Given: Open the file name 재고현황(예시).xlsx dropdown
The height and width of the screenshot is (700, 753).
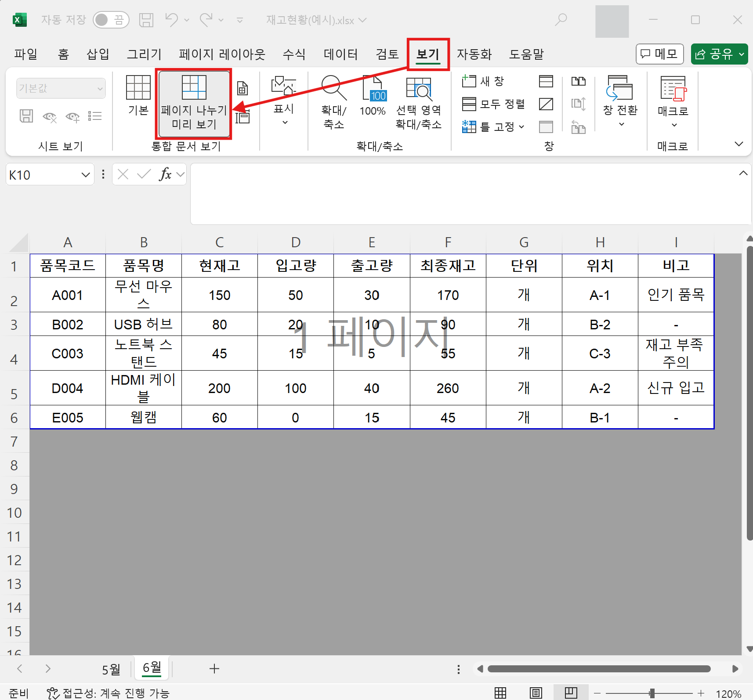Looking at the screenshot, I should click(x=316, y=20).
